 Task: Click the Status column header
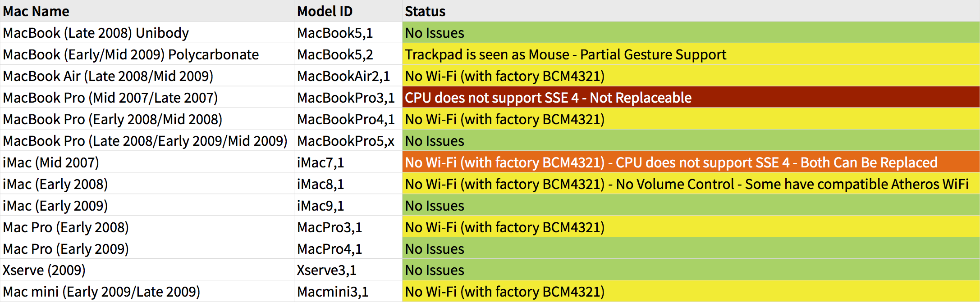pos(425,11)
